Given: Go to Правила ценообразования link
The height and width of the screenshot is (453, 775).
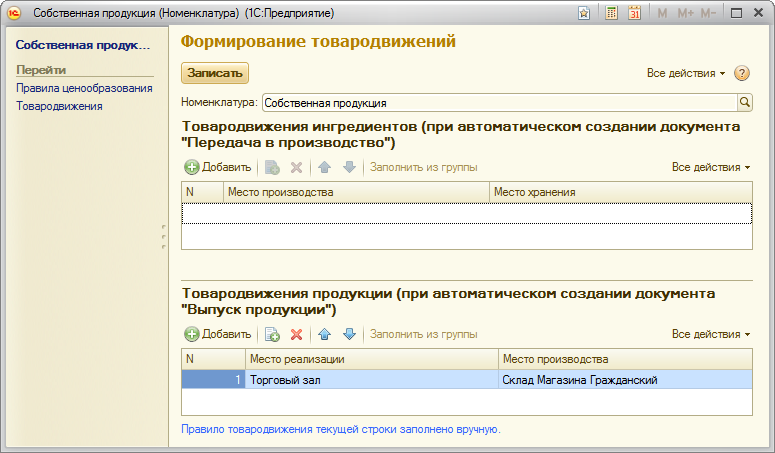Looking at the screenshot, I should coord(84,88).
